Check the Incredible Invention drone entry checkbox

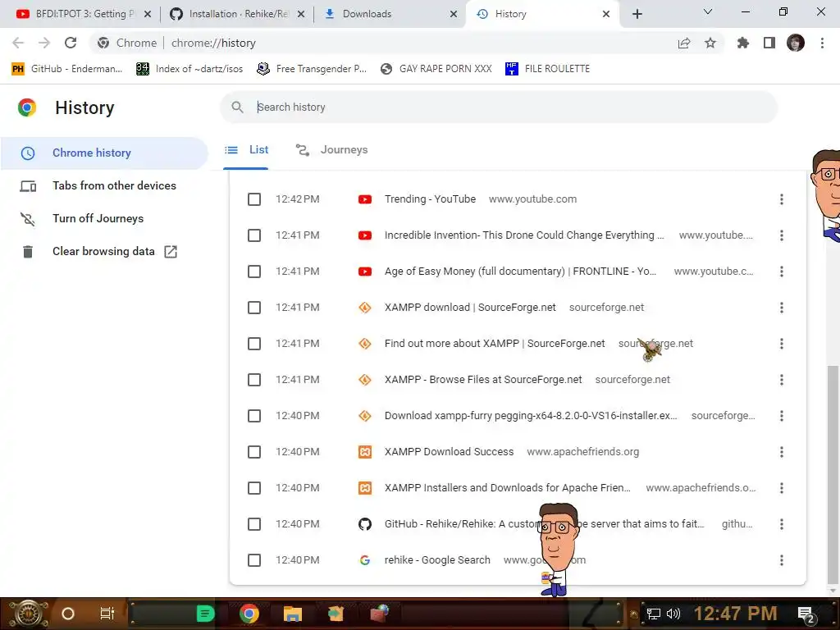(254, 235)
